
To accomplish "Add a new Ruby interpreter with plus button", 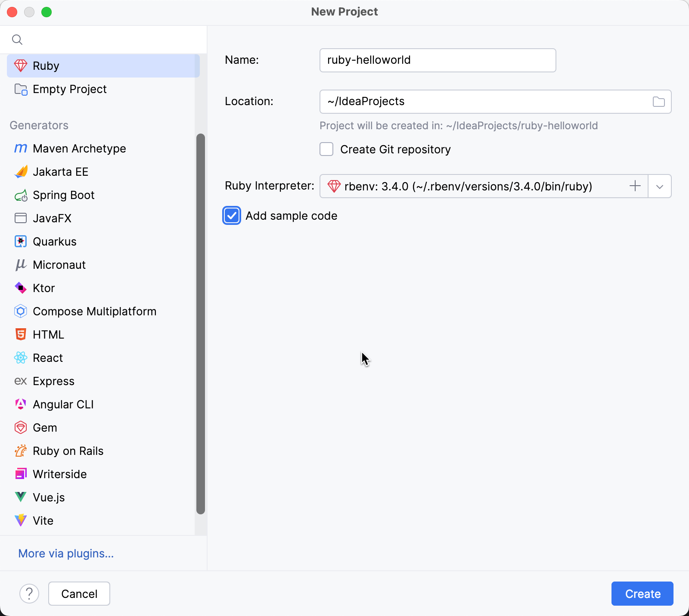I will point(635,186).
